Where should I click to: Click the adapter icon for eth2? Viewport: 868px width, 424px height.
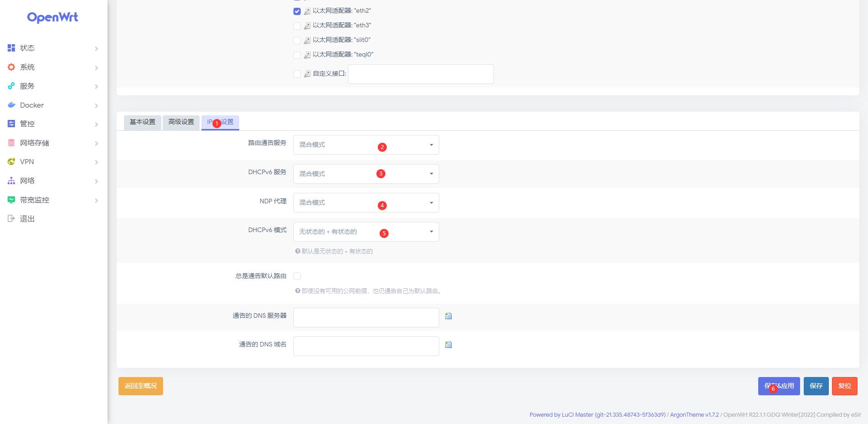[x=308, y=11]
